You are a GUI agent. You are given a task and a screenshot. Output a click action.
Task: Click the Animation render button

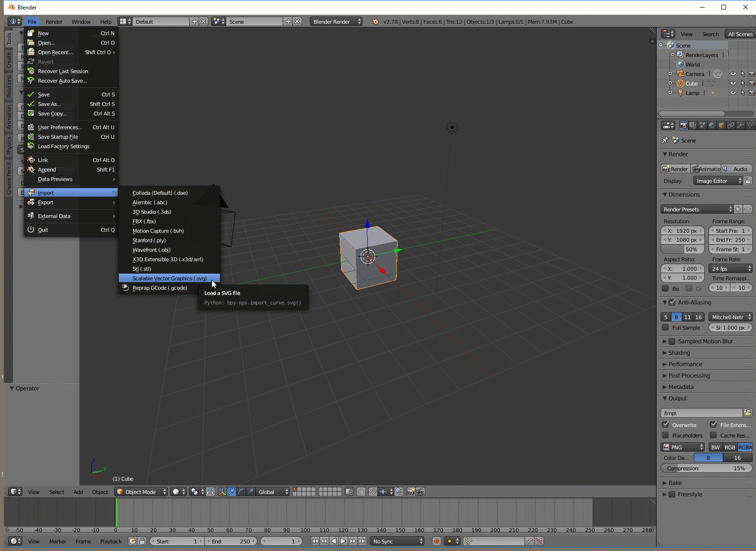(x=706, y=169)
